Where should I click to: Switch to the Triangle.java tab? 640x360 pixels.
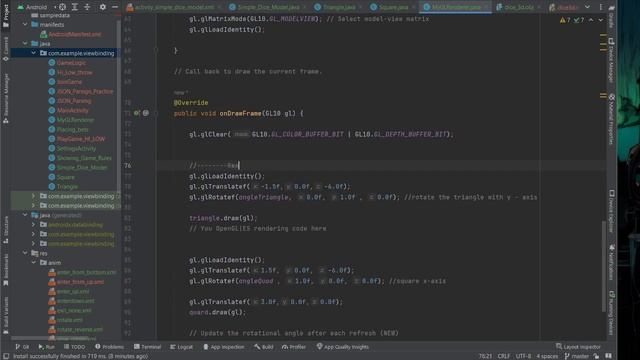[x=338, y=7]
